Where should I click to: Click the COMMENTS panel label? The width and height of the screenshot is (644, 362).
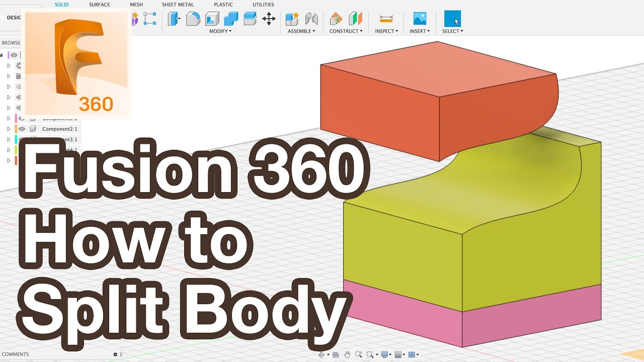(x=16, y=354)
